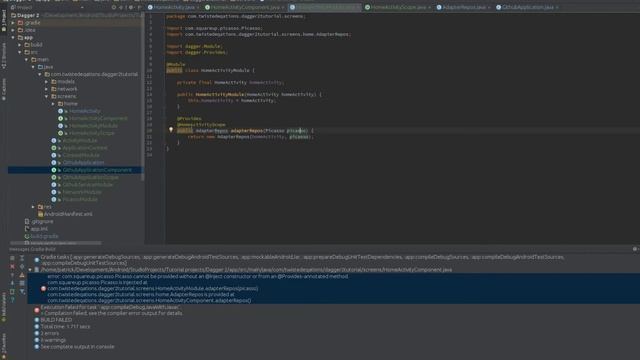Toggle the Structure tool window sidebar tab
Screen dimensions: 640x360
coord(4,55)
